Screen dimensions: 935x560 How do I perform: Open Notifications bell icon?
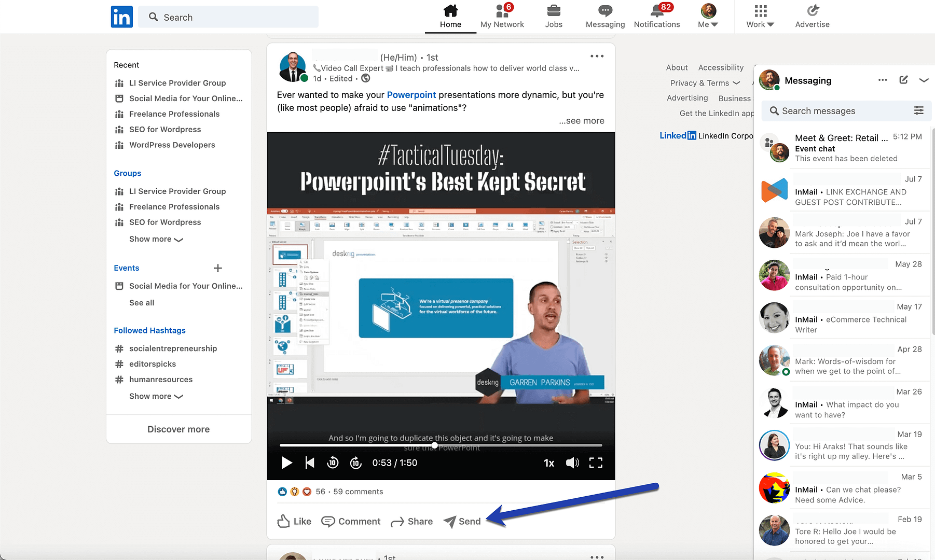pyautogui.click(x=656, y=11)
